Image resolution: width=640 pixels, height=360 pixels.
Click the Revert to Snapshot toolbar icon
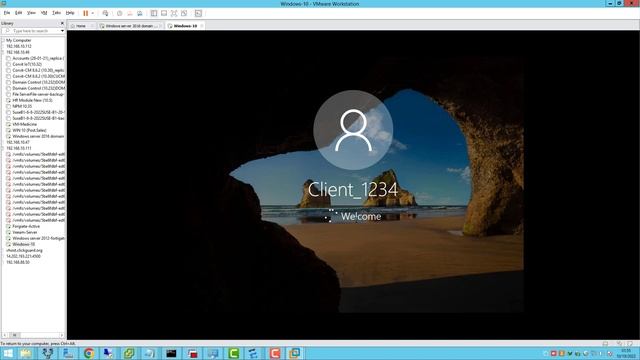tap(130, 13)
